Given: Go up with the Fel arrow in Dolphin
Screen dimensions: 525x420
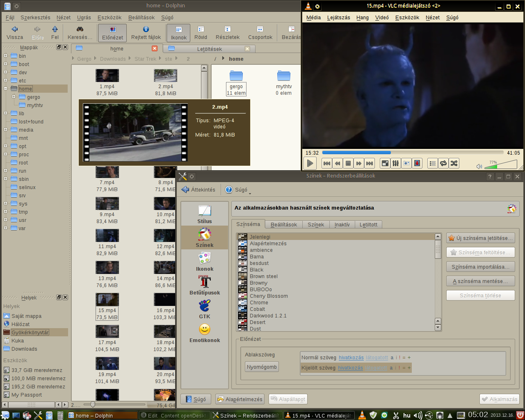Looking at the screenshot, I should [55, 33].
